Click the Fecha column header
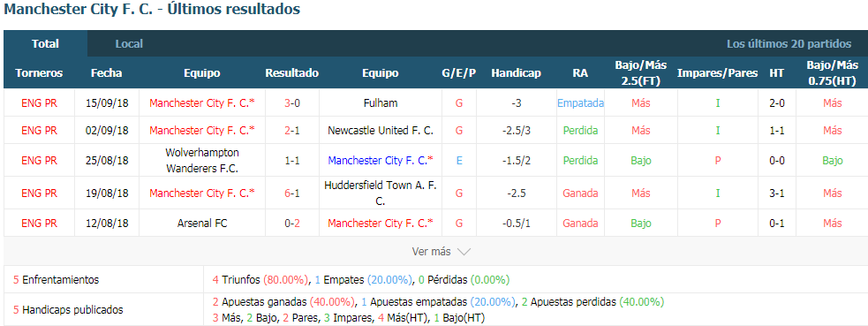The width and height of the screenshot is (868, 326). (x=106, y=73)
